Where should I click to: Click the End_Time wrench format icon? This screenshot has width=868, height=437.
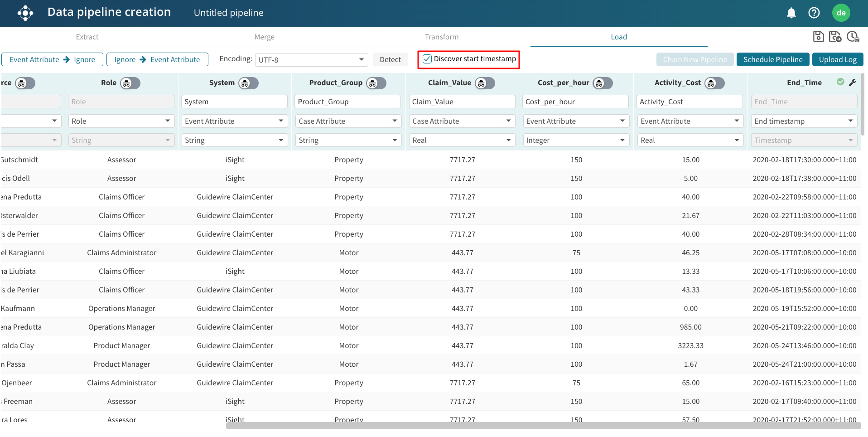pos(853,83)
